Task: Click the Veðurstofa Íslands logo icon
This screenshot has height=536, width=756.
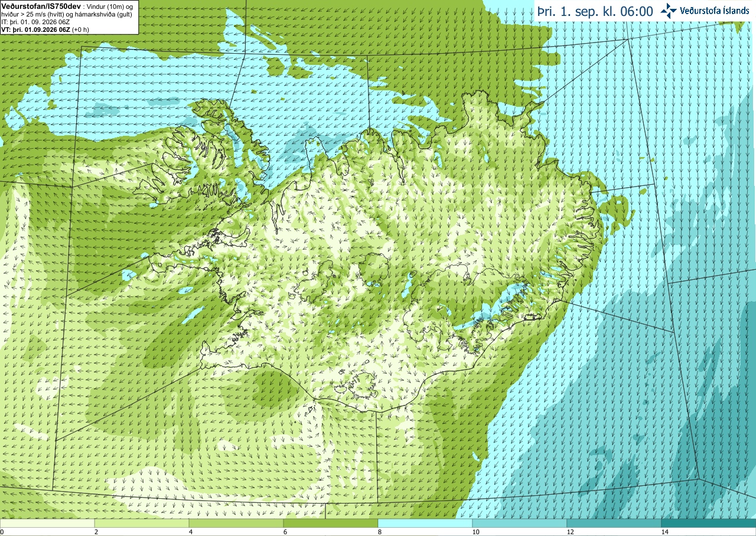Action: (x=669, y=11)
